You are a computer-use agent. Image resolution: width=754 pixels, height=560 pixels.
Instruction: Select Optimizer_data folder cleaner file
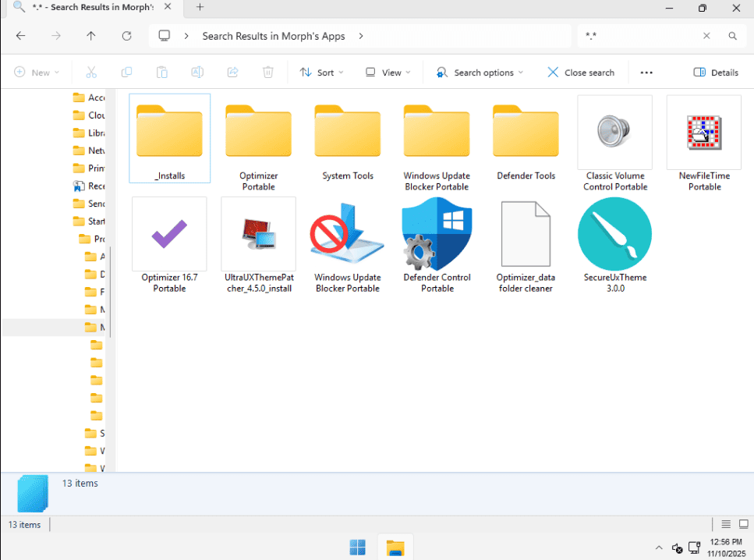[525, 233]
